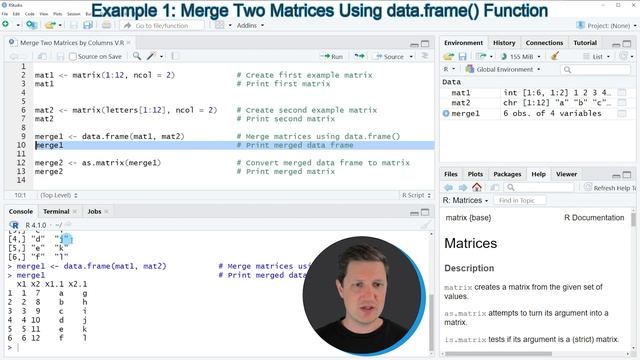The width and height of the screenshot is (640, 360).
Task: Click the code tools magic wand icon
Action: click(151, 56)
